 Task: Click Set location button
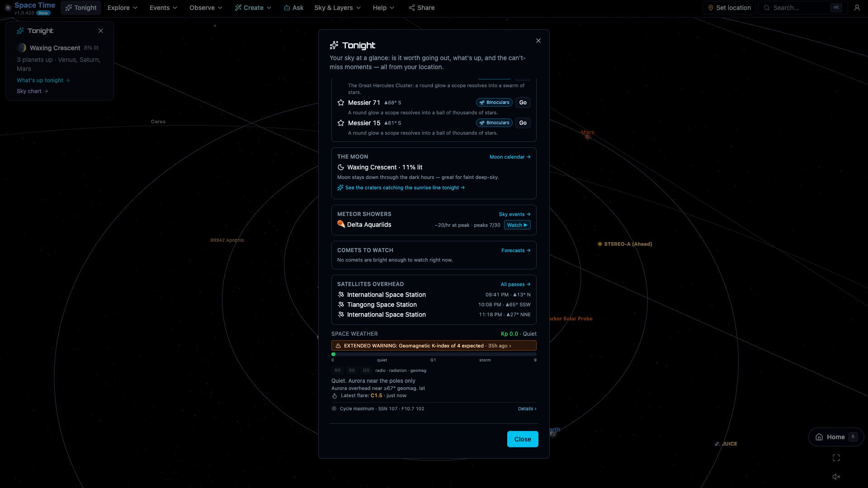(x=729, y=8)
